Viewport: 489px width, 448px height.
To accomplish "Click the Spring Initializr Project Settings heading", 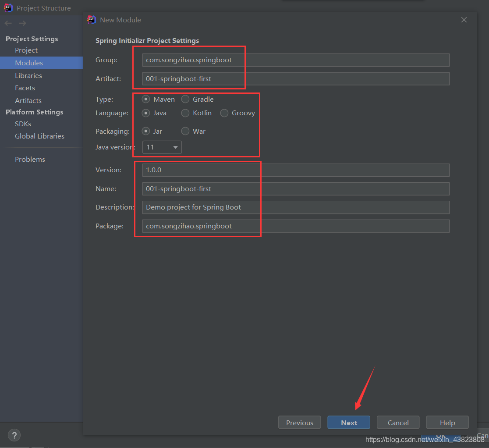I will 147,41.
